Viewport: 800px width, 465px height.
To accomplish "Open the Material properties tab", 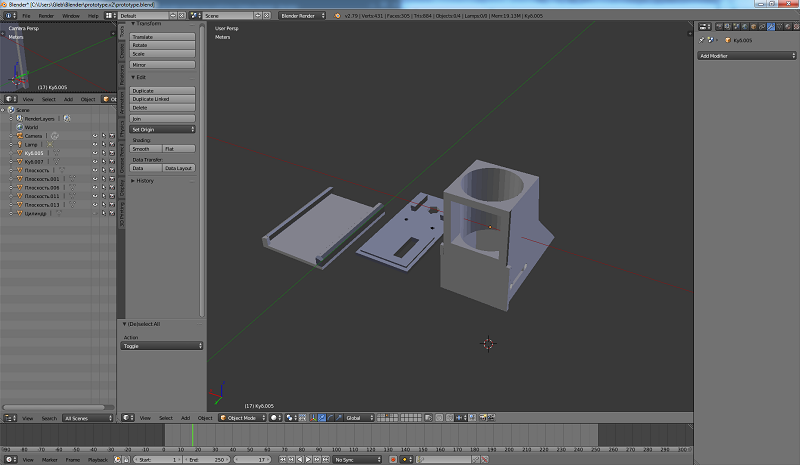I will click(788, 27).
